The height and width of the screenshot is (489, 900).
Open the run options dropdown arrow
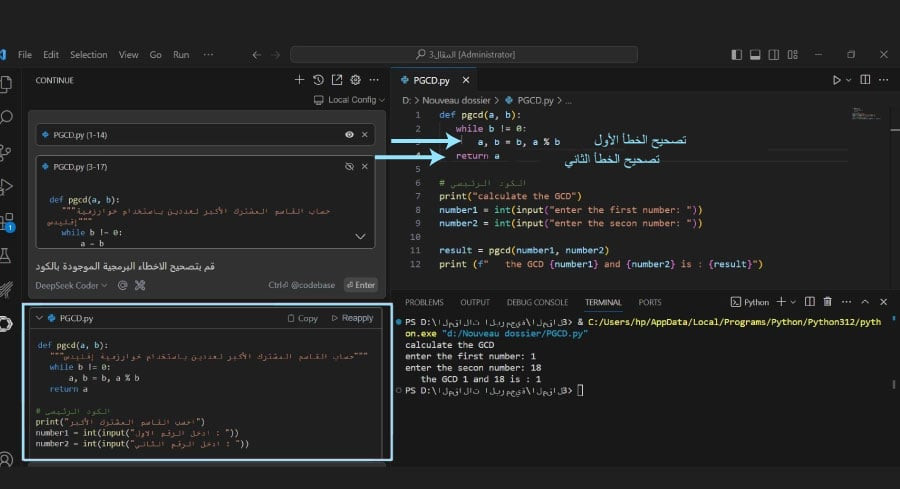[848, 80]
